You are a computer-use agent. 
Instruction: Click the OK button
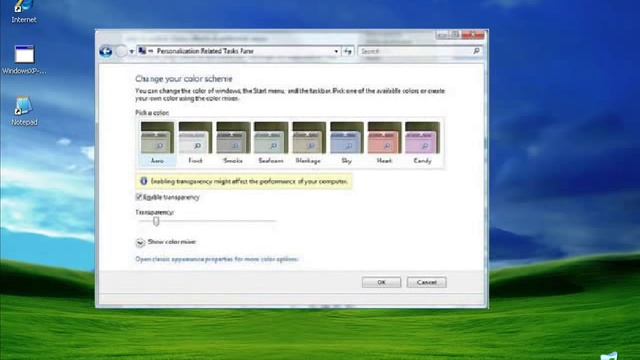[381, 282]
